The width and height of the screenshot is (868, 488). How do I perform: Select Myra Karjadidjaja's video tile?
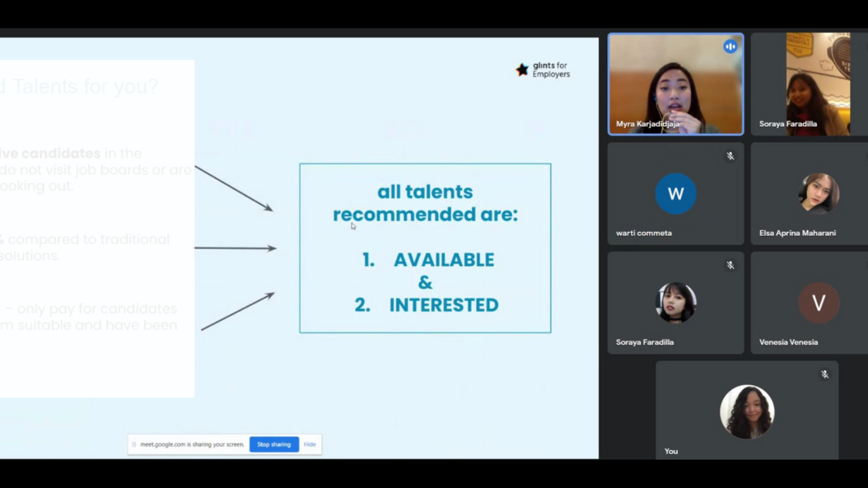(x=675, y=84)
